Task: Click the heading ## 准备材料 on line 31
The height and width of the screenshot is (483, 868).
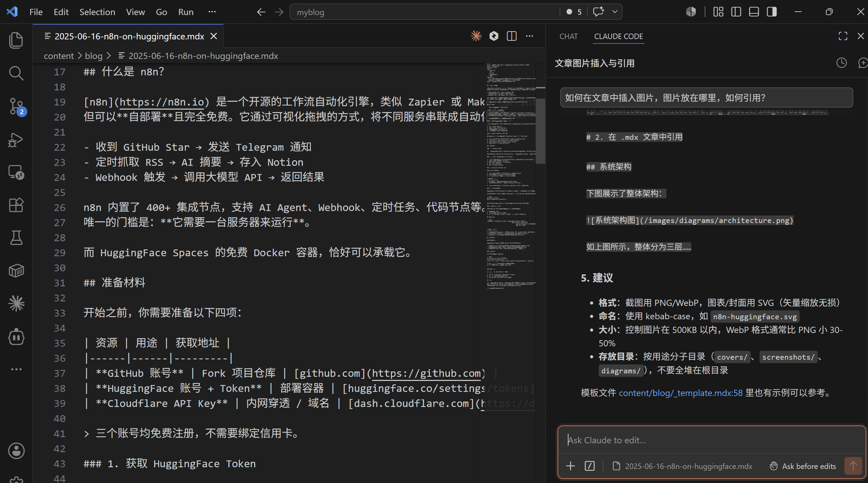Action: pos(114,283)
